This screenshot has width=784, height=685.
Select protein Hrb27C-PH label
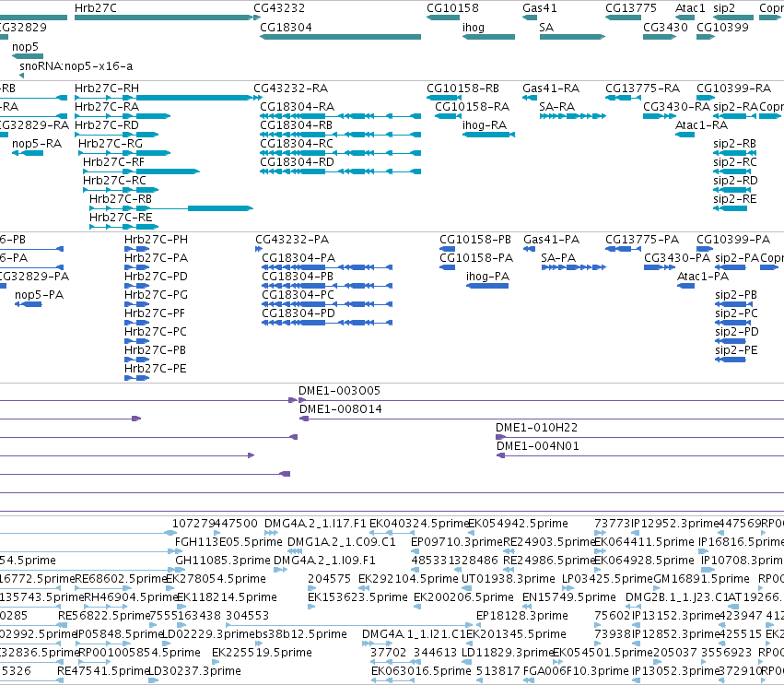click(x=156, y=240)
